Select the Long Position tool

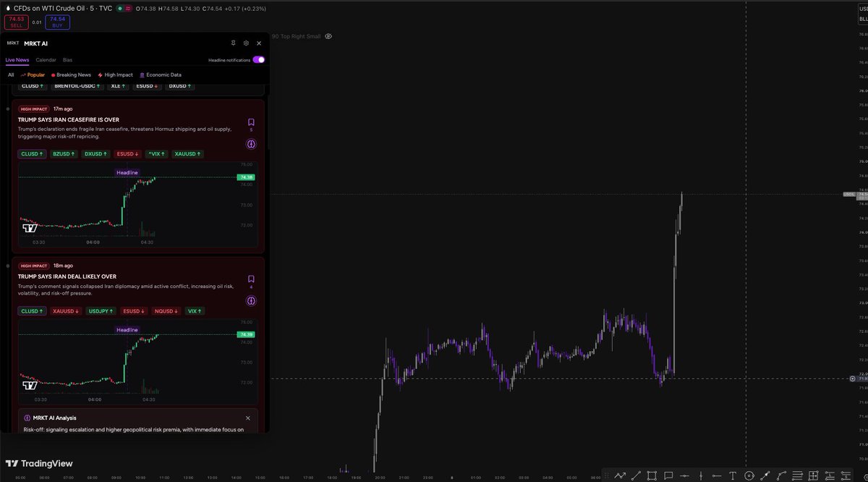point(830,475)
